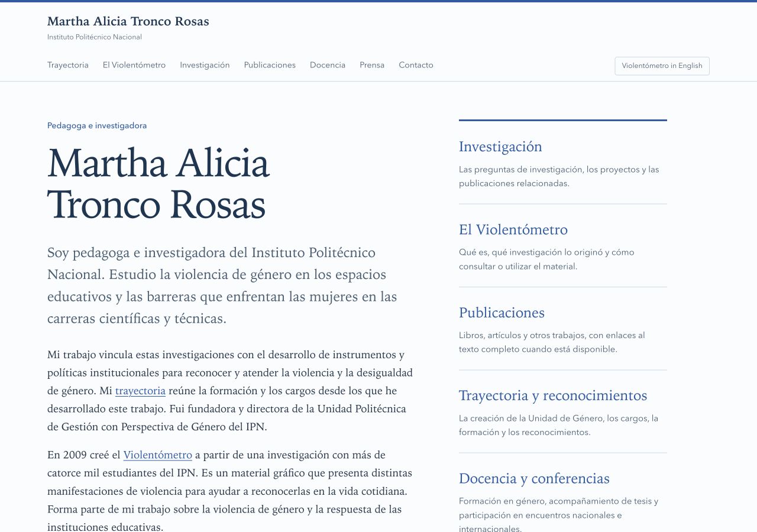Screen dimensions: 757x532
Task: Click the site title Martha Alicia Tronco Rosas
Action: [128, 21]
